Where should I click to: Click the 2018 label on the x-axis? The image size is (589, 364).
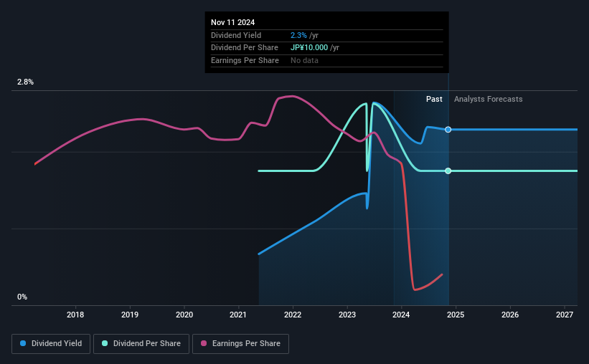(x=75, y=315)
